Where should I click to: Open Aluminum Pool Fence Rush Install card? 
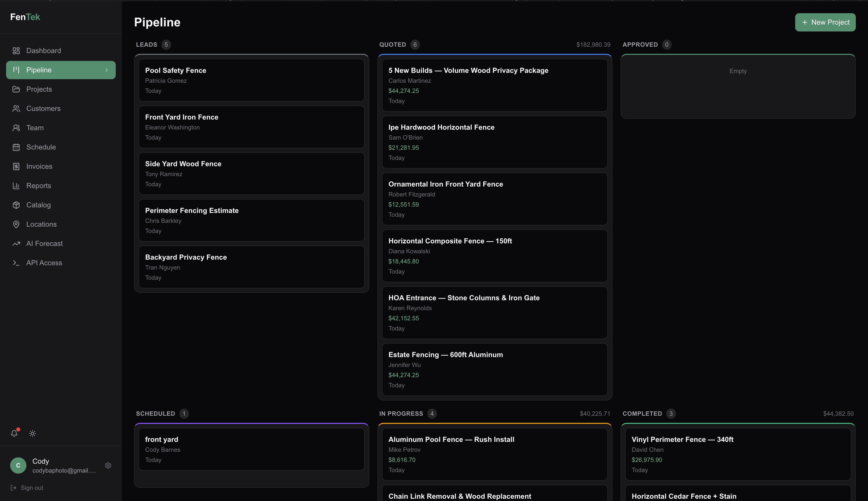(495, 454)
